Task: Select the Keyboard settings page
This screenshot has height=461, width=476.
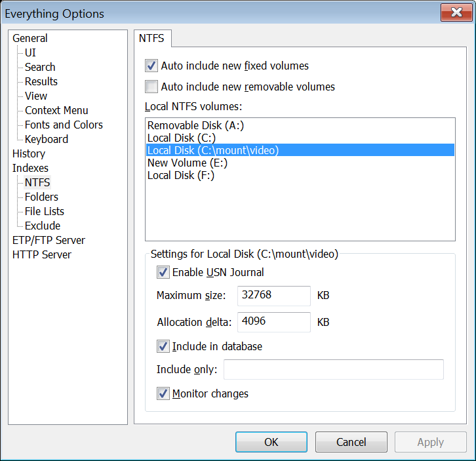Action: click(x=47, y=139)
